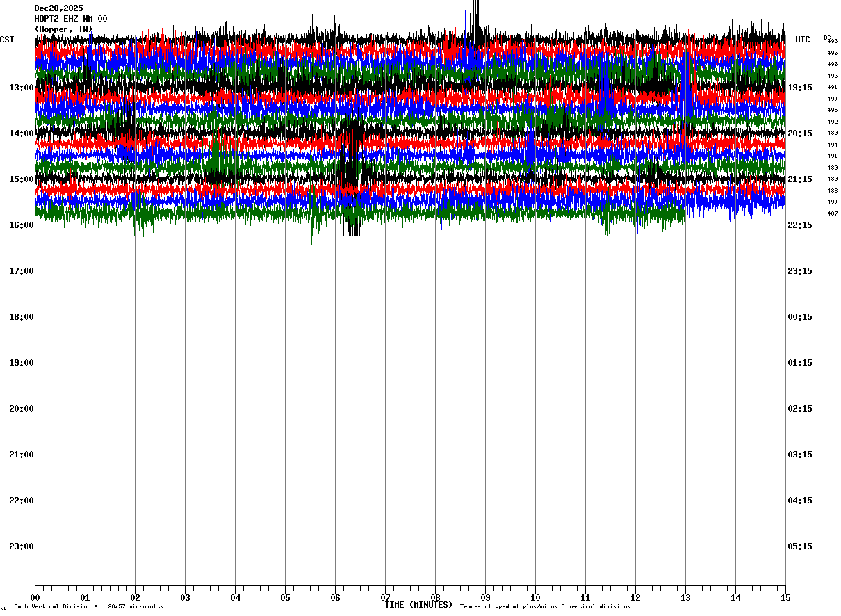Click the Dec28,2025 date header

[x=58, y=8]
